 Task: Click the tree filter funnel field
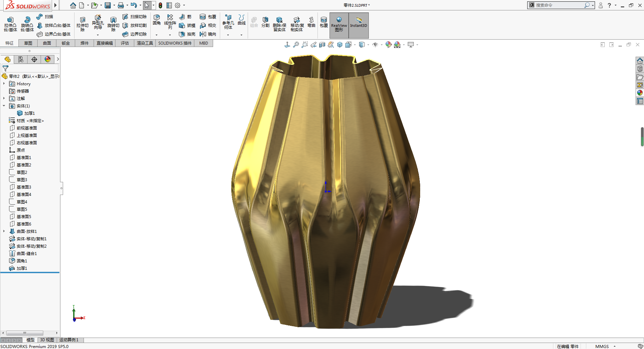30,68
